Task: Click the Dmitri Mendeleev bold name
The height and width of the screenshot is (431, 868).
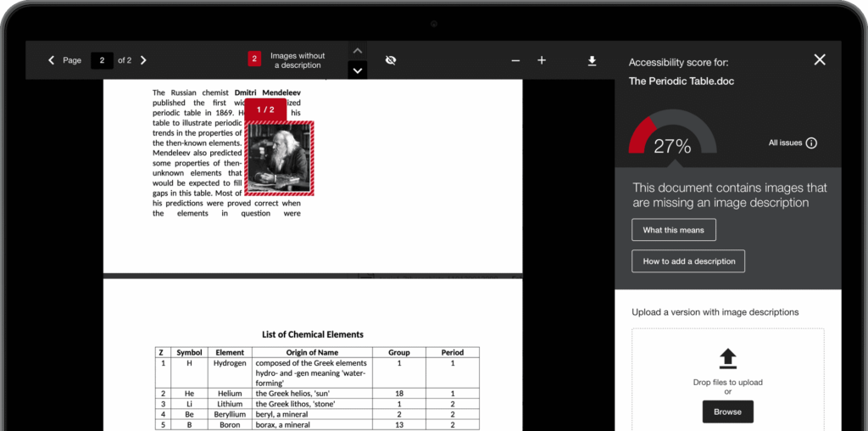Action: (267, 92)
